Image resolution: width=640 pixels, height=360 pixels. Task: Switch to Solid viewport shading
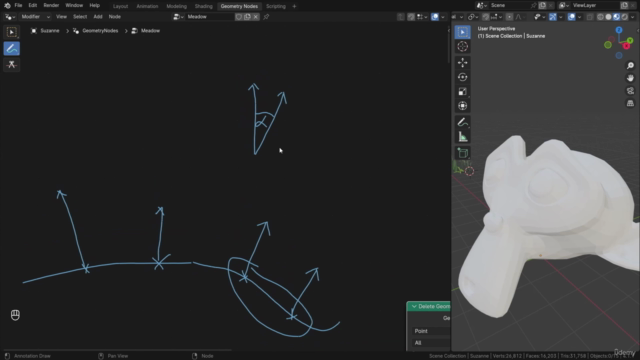[x=609, y=17]
